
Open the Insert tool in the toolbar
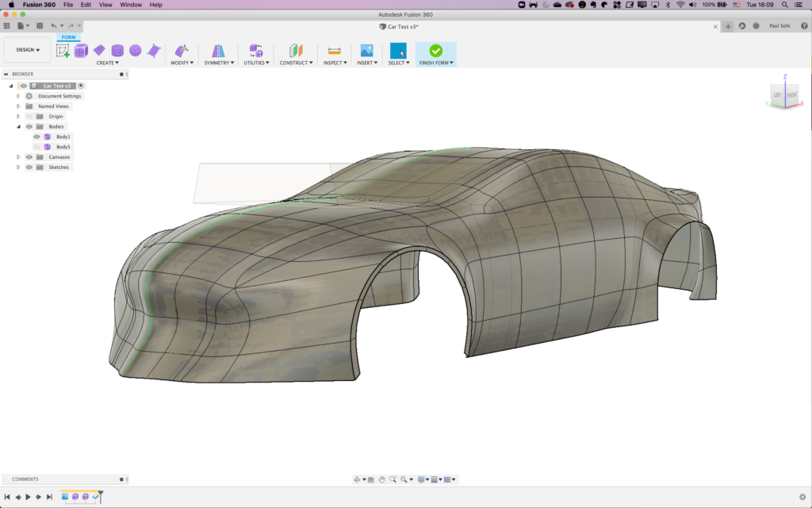(366, 49)
